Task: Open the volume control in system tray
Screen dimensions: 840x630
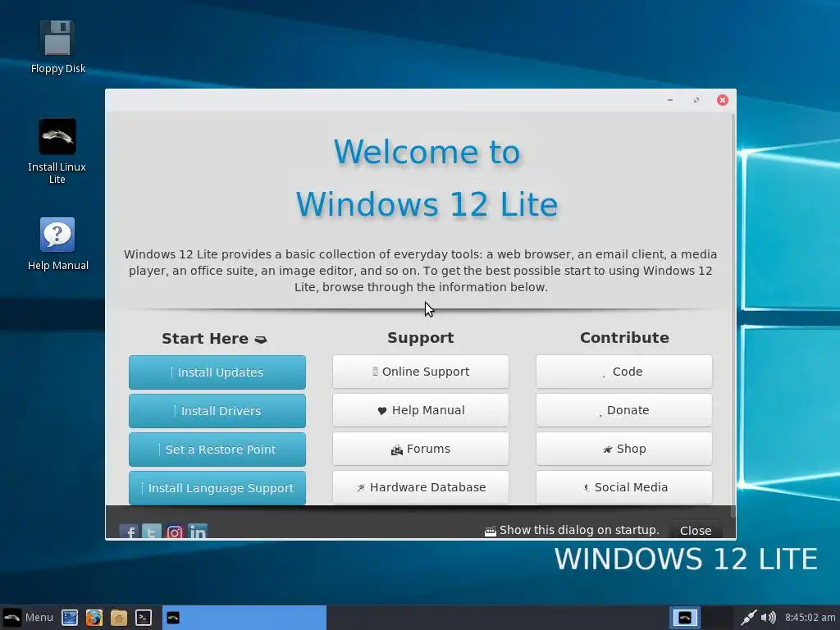Action: [x=768, y=618]
